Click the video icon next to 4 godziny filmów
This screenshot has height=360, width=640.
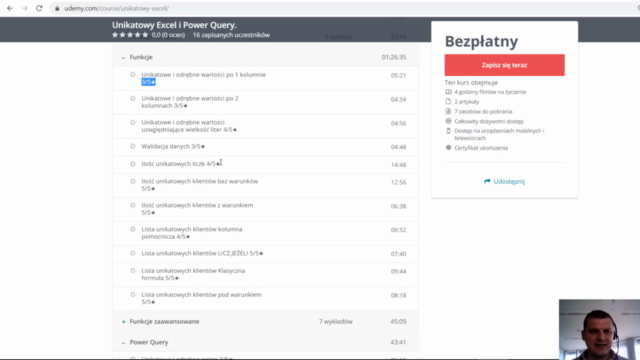click(x=448, y=92)
